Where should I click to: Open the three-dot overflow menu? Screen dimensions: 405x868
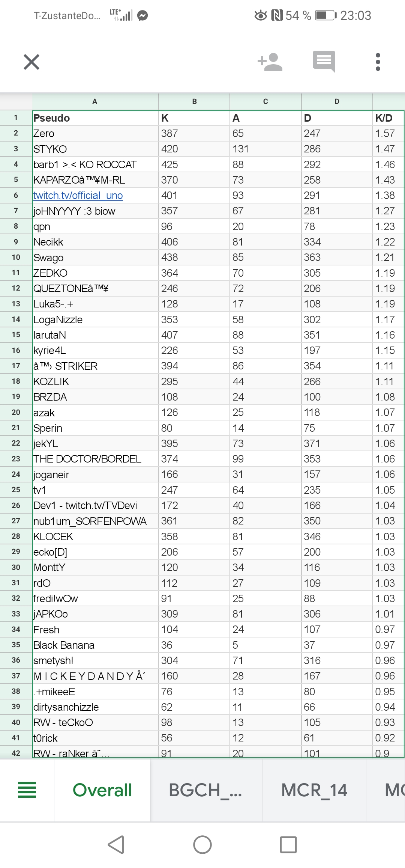tap(378, 62)
